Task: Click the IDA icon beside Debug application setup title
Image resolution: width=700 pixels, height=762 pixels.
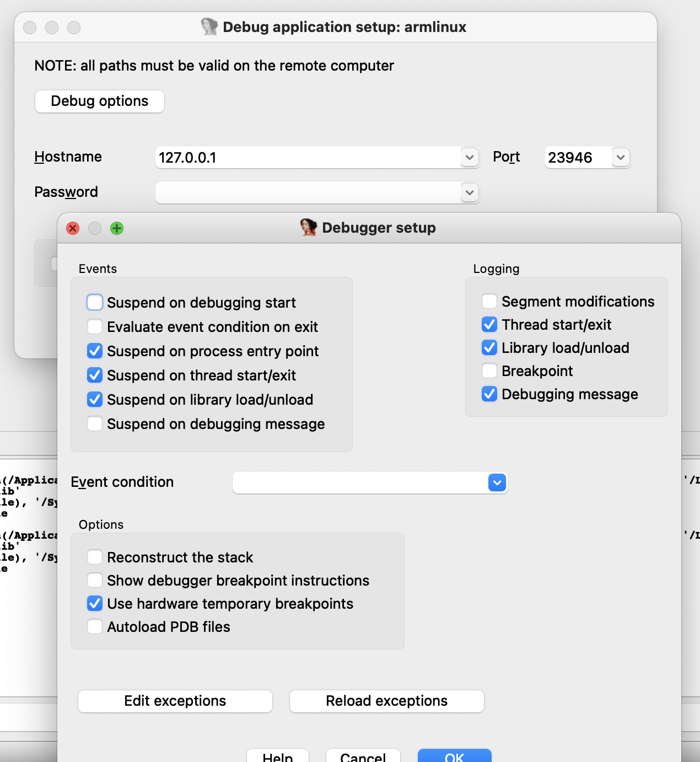Action: click(209, 26)
